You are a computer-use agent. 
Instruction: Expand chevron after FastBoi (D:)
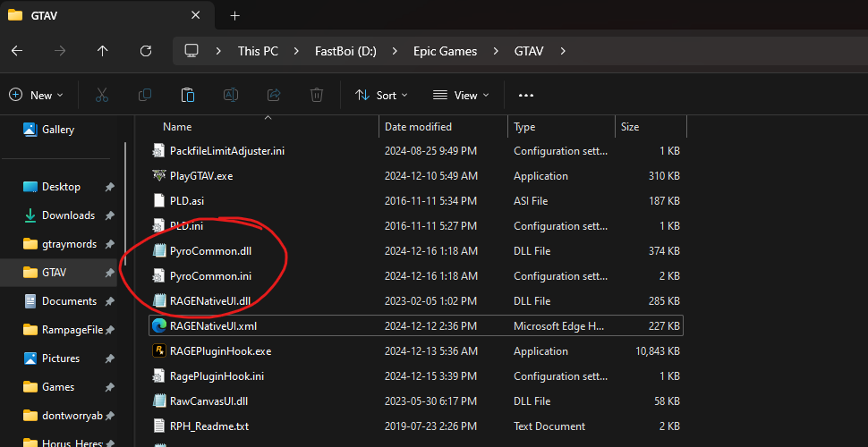pyautogui.click(x=395, y=52)
